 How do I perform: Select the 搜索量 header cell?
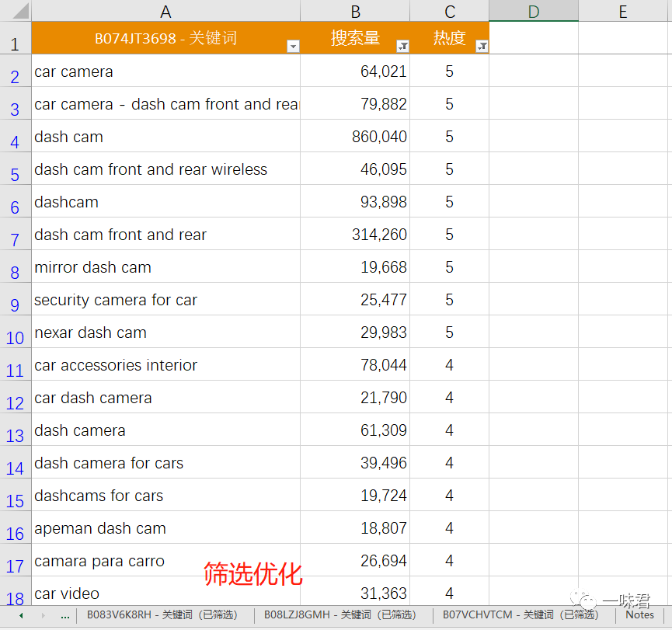click(355, 38)
